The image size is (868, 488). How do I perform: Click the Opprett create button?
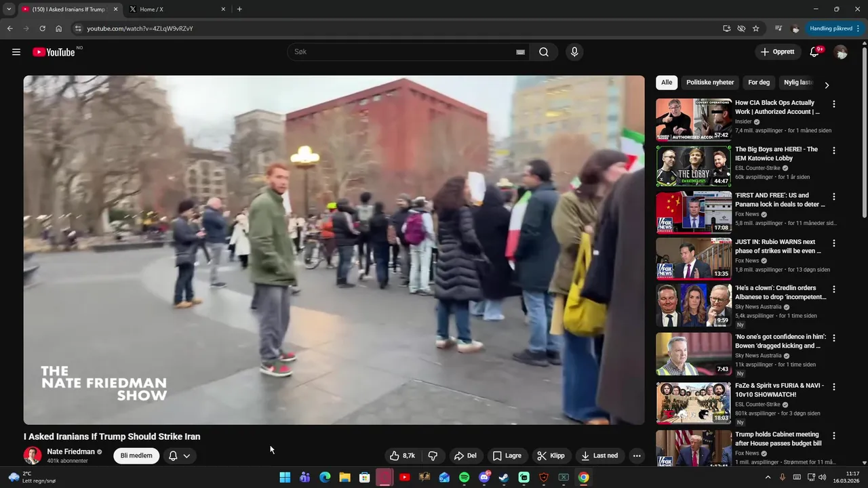point(778,52)
